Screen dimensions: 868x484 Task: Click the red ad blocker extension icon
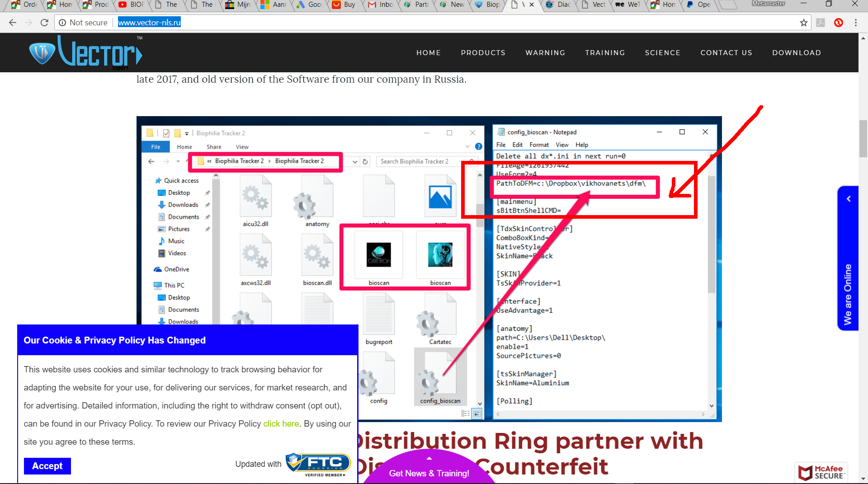(x=838, y=23)
